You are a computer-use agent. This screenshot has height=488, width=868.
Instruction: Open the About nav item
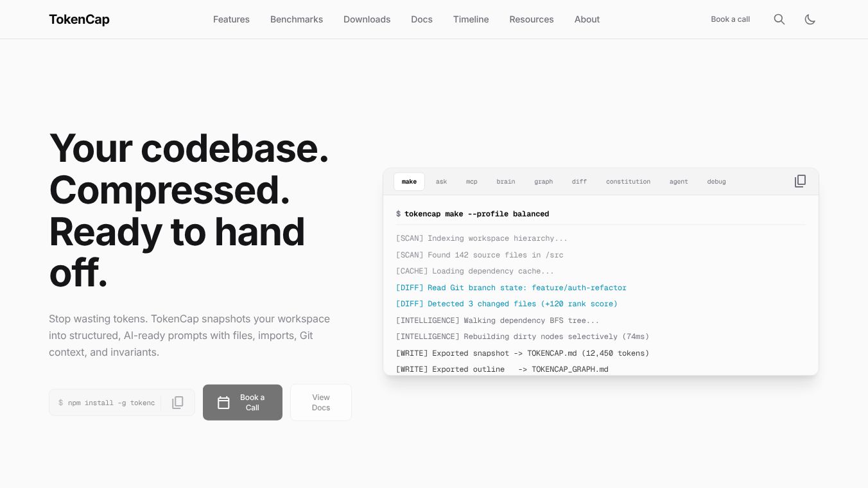click(587, 19)
